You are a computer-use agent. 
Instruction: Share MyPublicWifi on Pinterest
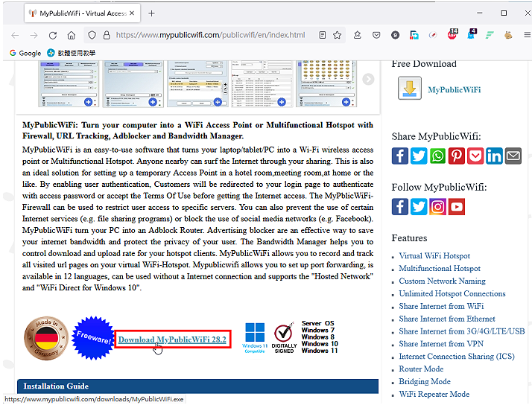[456, 156]
